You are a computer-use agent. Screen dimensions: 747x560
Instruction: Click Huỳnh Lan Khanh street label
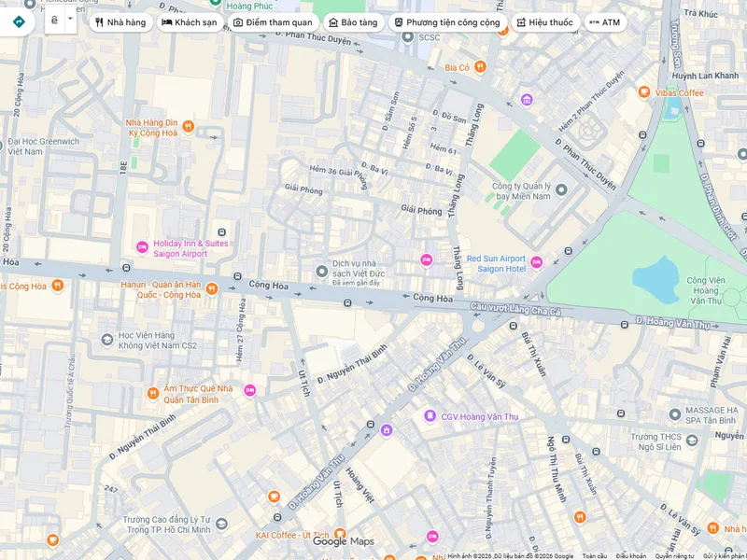coord(705,76)
